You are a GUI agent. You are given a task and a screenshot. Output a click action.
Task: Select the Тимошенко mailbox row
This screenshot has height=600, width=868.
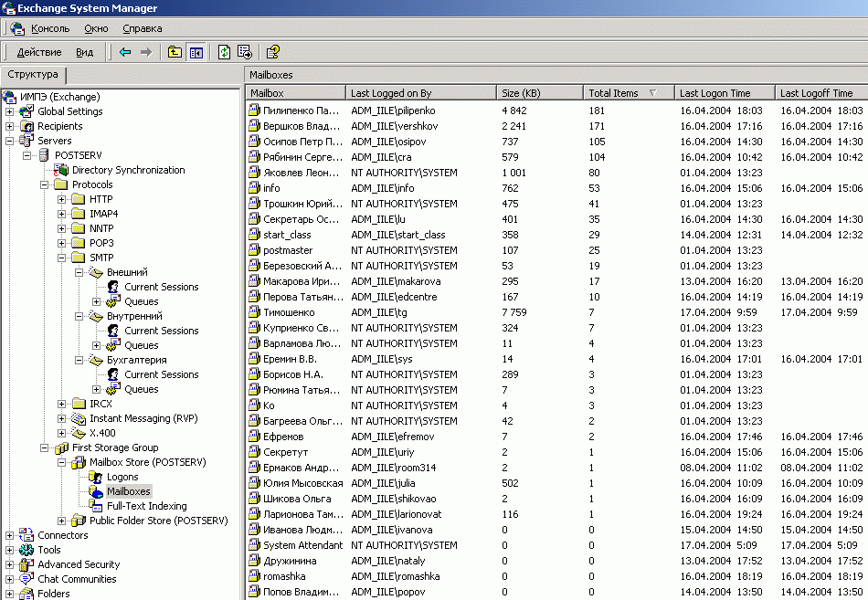point(556,312)
